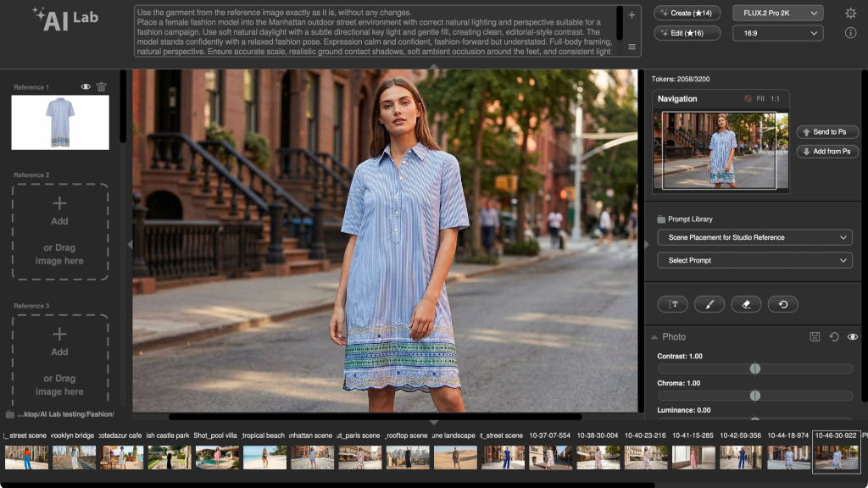Click the Create button

[687, 13]
